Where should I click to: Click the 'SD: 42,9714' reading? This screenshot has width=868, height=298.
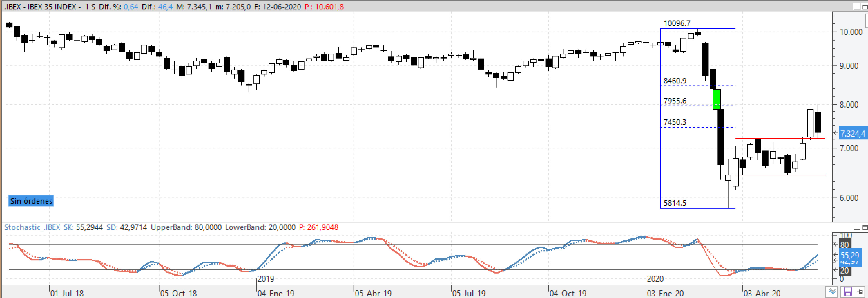[127, 227]
